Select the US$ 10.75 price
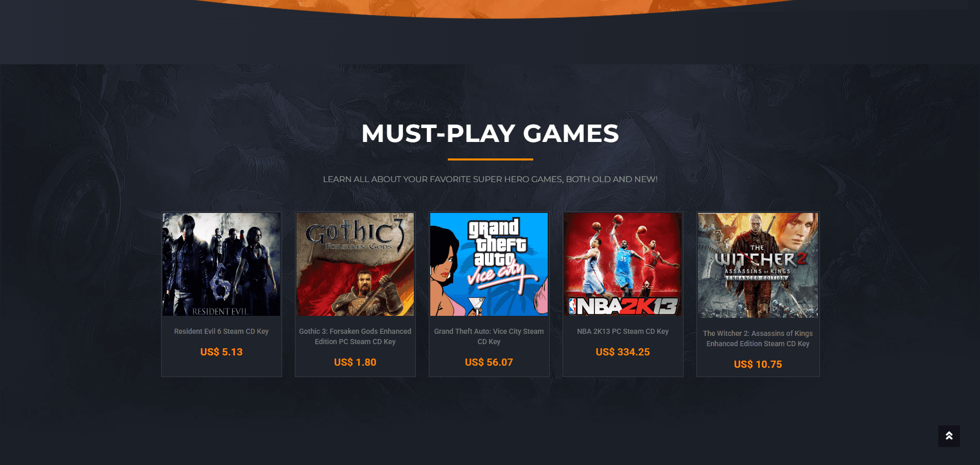The image size is (980, 465). click(758, 364)
